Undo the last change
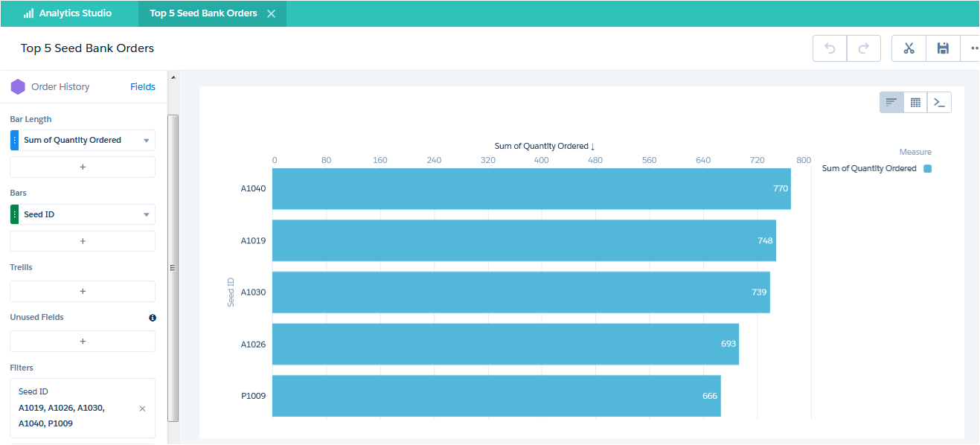Screen dimensions: 980x445 pyautogui.click(x=830, y=48)
